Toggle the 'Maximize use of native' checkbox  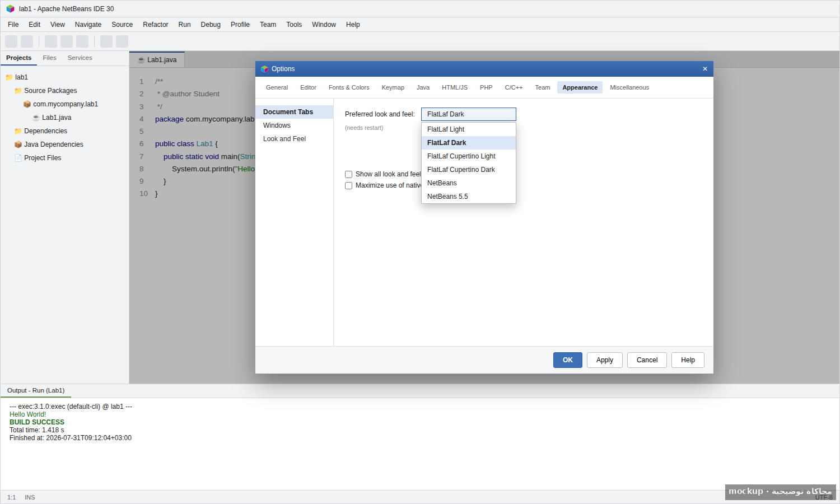[x=348, y=185]
